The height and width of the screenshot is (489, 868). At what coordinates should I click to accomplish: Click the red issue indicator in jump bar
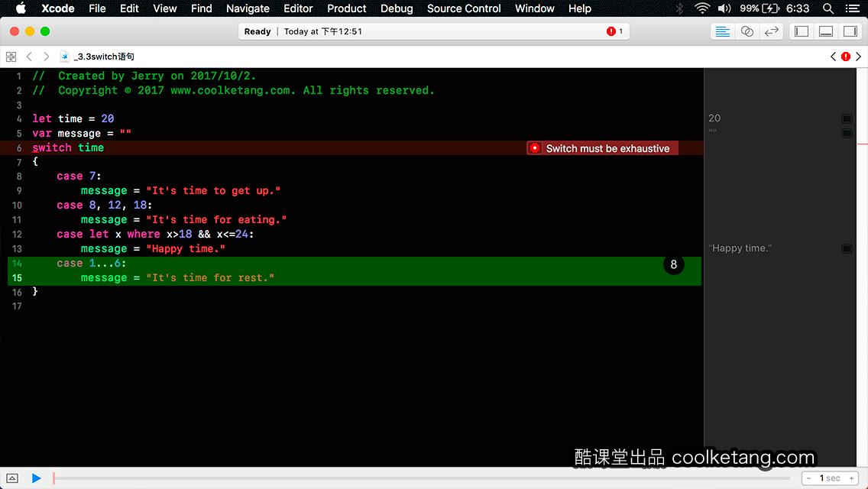(846, 57)
